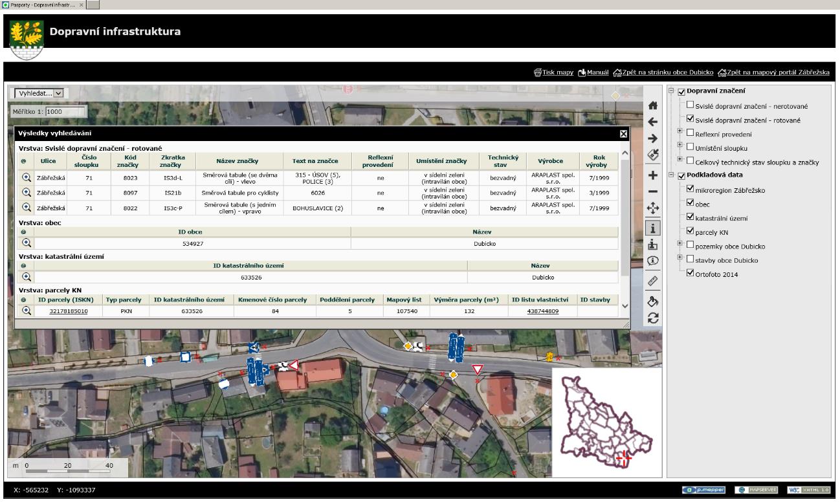The height and width of the screenshot is (504, 840).
Task: Click the clear selection paint-bucket tool
Action: (653, 301)
